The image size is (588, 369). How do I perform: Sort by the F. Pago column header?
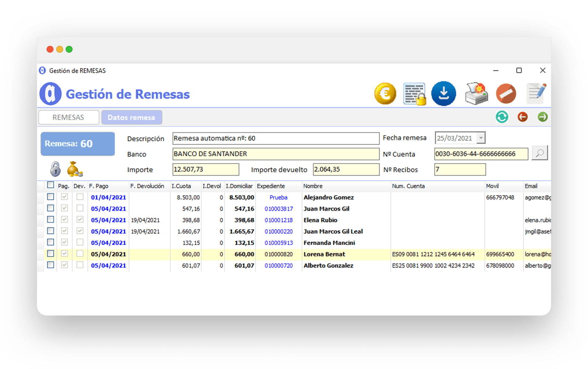point(99,186)
